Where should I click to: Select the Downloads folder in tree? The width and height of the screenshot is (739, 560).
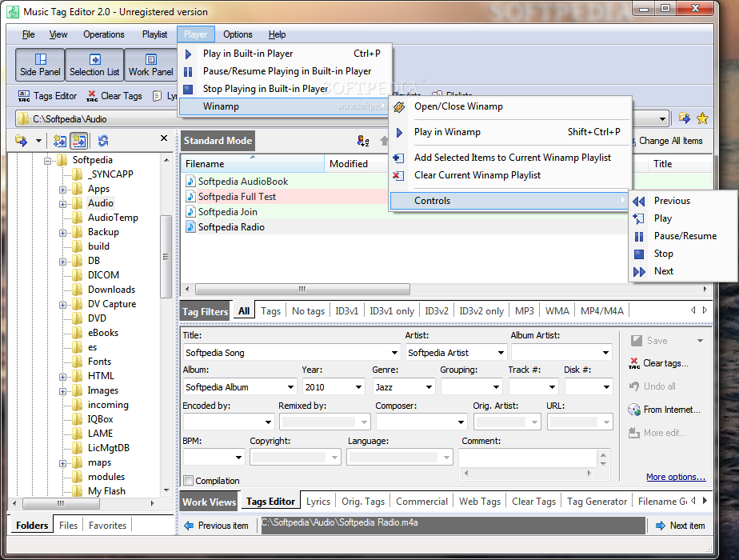pos(111,290)
